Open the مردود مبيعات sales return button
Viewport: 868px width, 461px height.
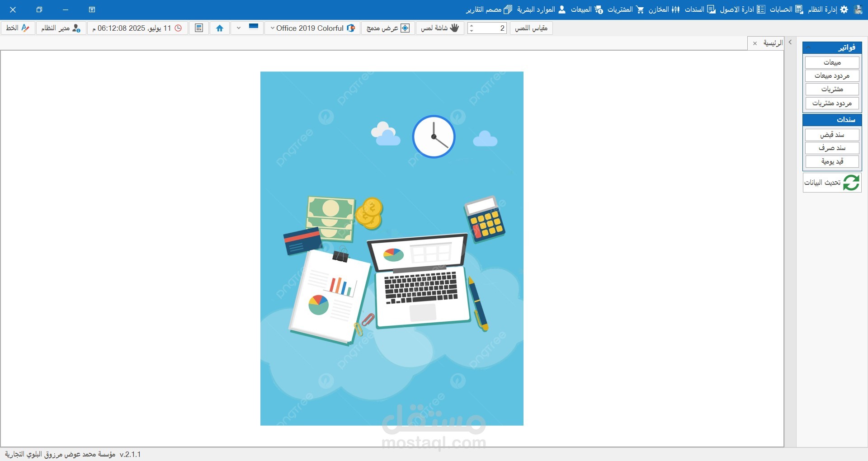[832, 76]
